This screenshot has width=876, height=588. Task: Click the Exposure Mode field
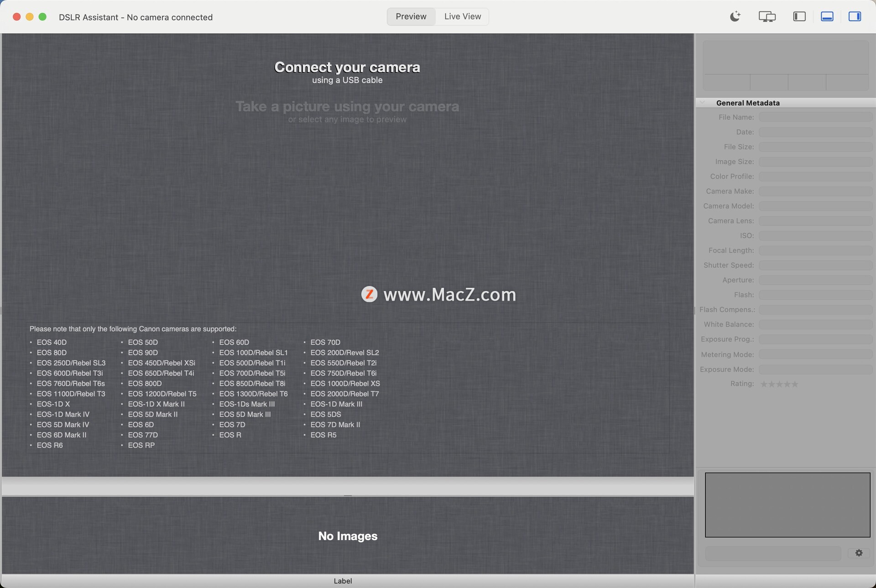coord(815,369)
